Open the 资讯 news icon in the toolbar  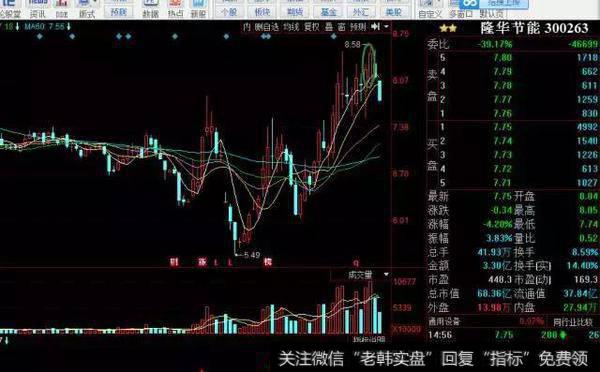(38, 8)
